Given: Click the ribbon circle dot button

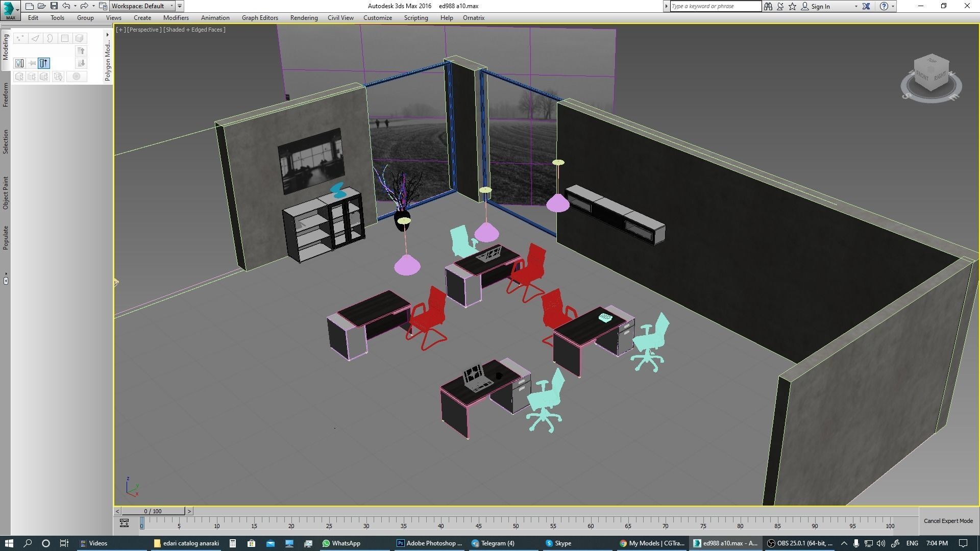Looking at the screenshot, I should pos(77,77).
